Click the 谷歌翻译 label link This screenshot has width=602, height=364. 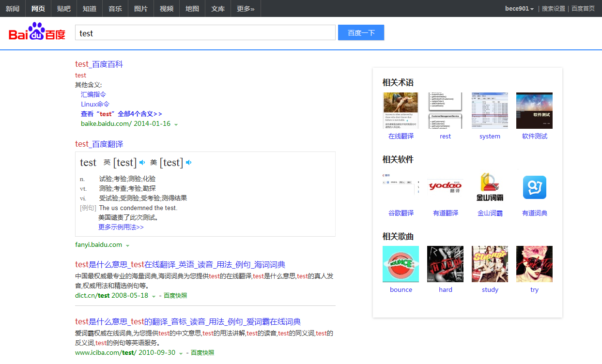pos(401,213)
